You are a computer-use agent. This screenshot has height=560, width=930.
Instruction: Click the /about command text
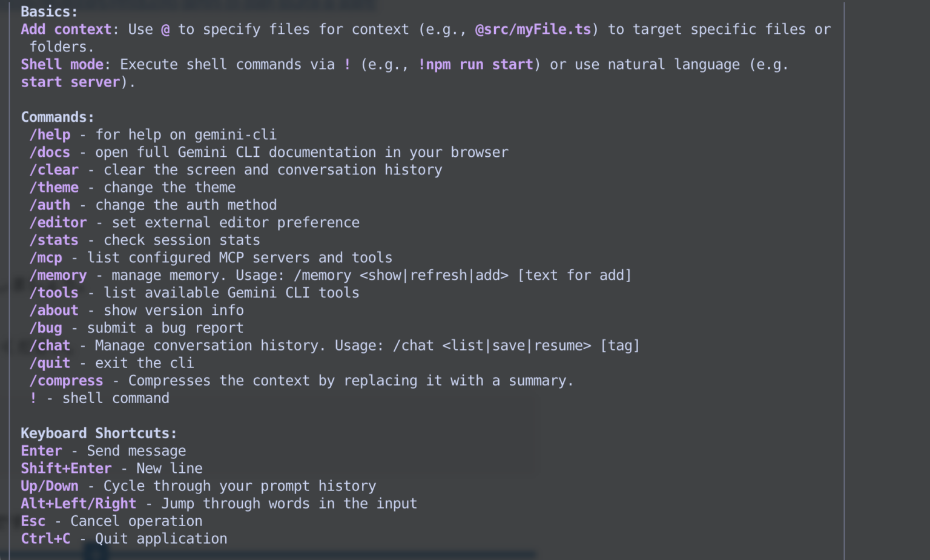(x=54, y=310)
